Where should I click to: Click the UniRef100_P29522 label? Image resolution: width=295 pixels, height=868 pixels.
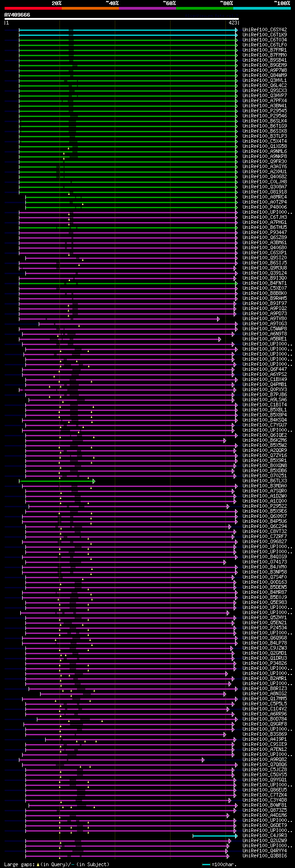point(265,506)
